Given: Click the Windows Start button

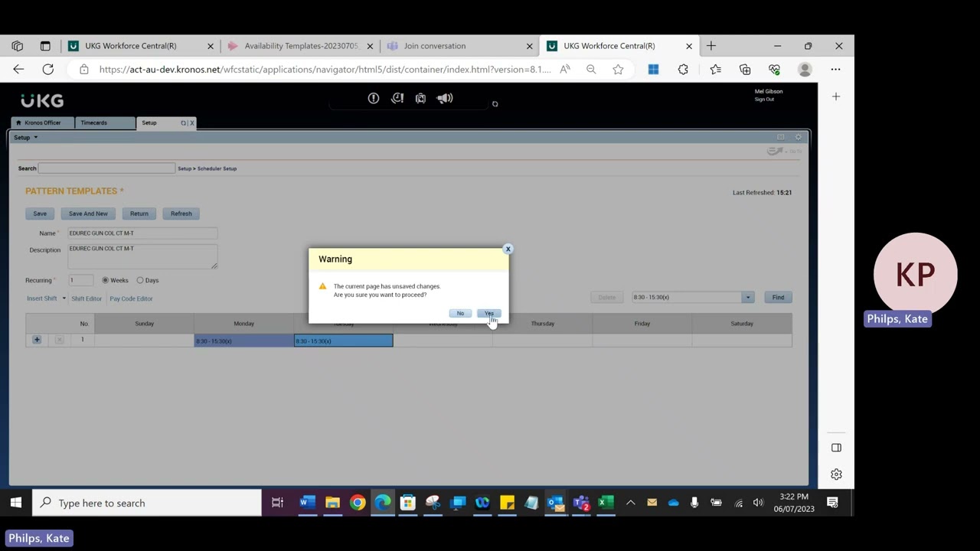Looking at the screenshot, I should pos(15,503).
